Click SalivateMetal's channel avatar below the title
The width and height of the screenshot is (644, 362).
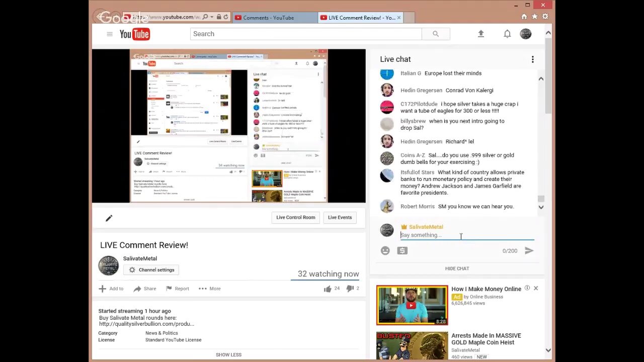(109, 265)
